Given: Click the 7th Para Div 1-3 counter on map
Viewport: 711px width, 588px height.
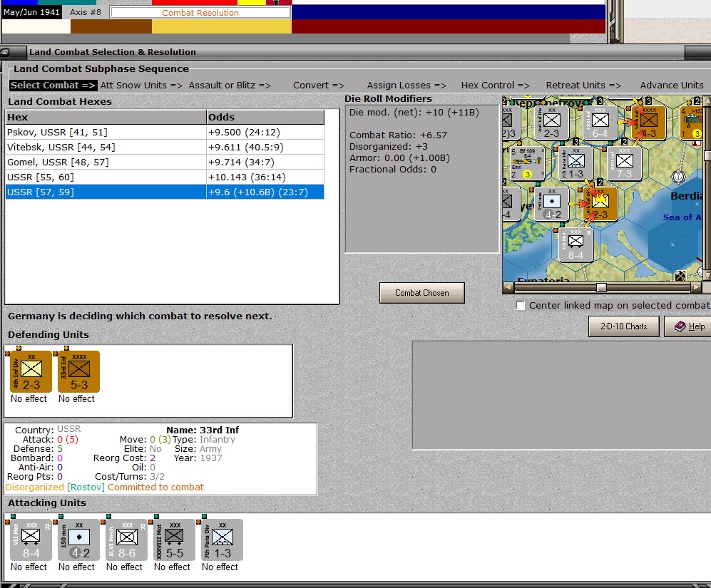Looking at the screenshot, I should point(576,163).
